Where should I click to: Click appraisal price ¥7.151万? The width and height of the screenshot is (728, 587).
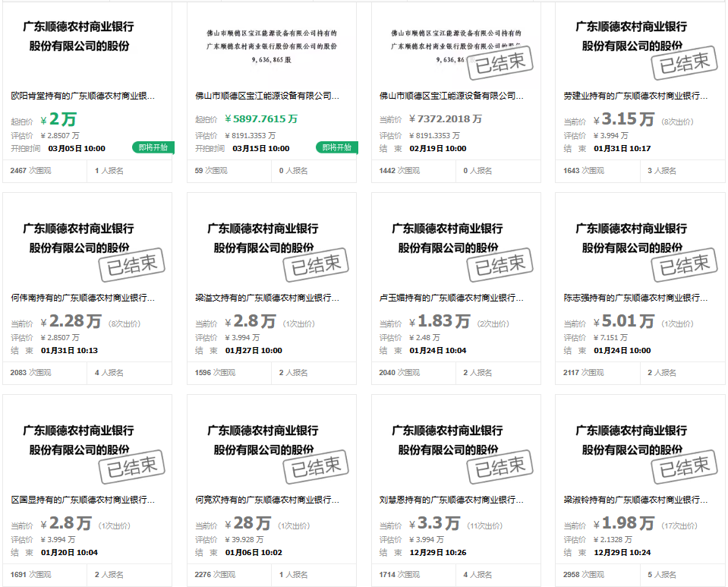pos(610,338)
